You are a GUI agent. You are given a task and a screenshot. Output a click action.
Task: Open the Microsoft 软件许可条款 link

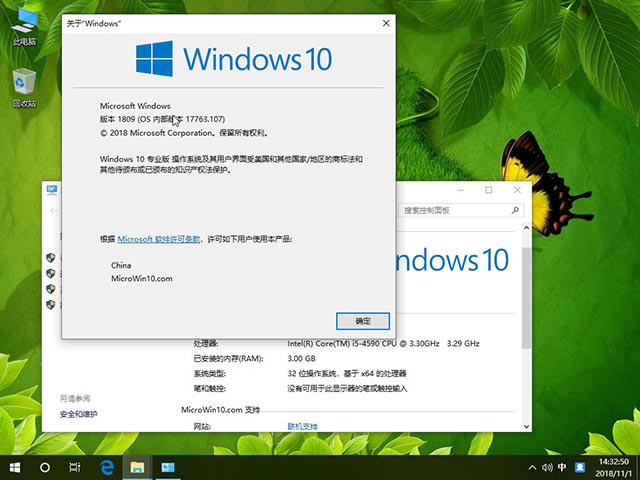pyautogui.click(x=159, y=239)
